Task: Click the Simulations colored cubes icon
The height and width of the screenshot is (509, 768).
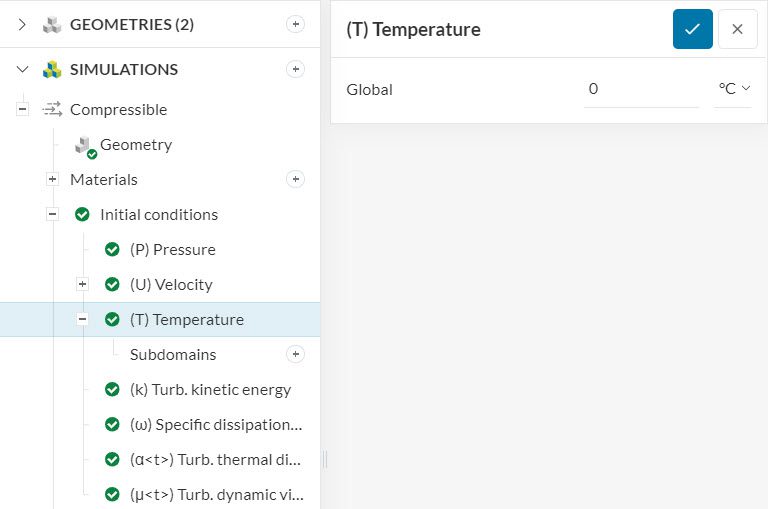Action: click(x=52, y=70)
